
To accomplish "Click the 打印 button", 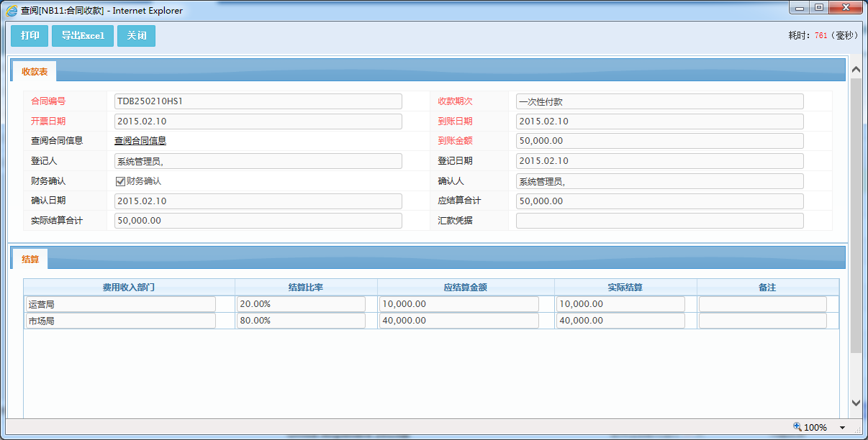I will [30, 36].
